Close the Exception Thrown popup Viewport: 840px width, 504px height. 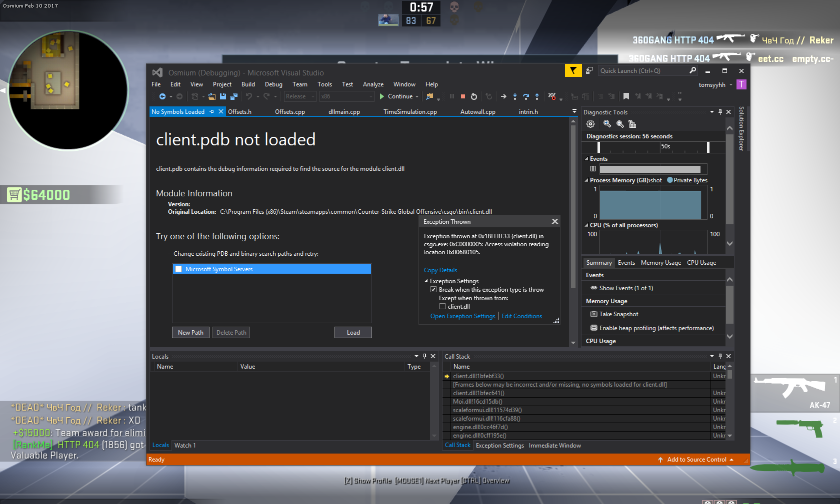coord(554,221)
